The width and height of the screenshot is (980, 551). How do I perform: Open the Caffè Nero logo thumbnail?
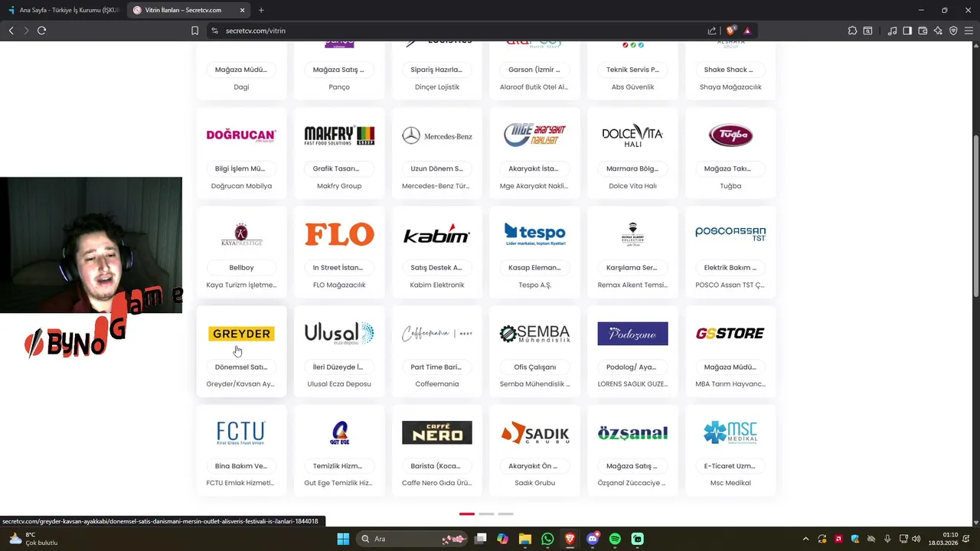pyautogui.click(x=437, y=432)
